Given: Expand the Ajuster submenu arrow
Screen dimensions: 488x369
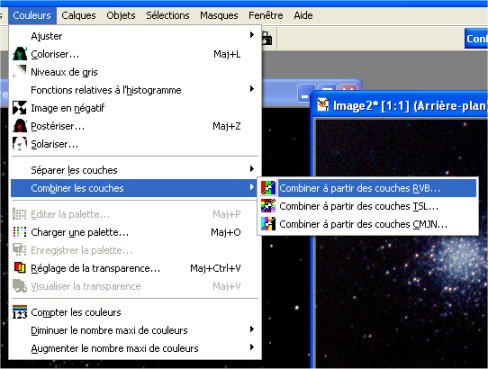Looking at the screenshot, I should [x=252, y=35].
